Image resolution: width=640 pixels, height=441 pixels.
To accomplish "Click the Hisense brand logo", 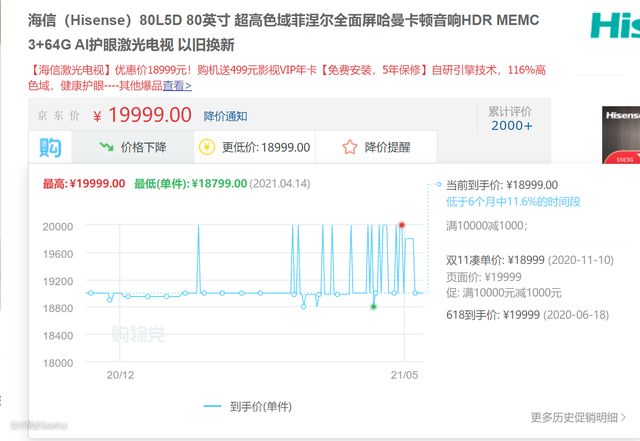I will pos(615,25).
